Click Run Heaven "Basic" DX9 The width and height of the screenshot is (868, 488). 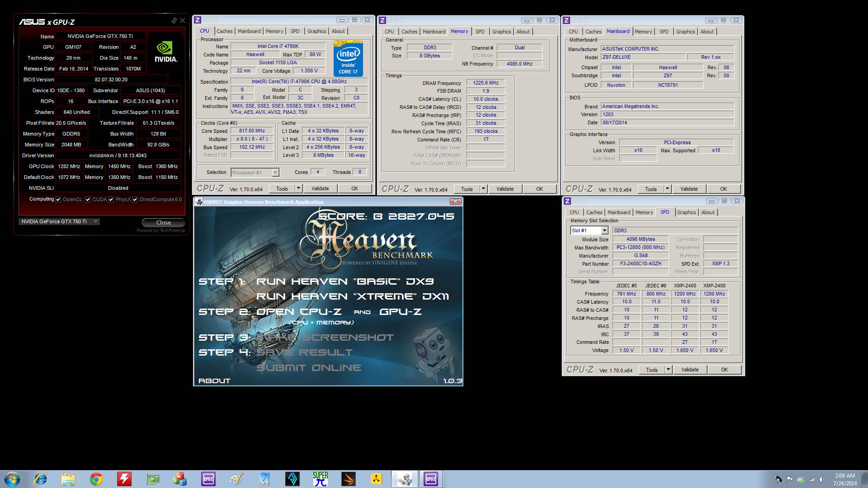pyautogui.click(x=345, y=282)
